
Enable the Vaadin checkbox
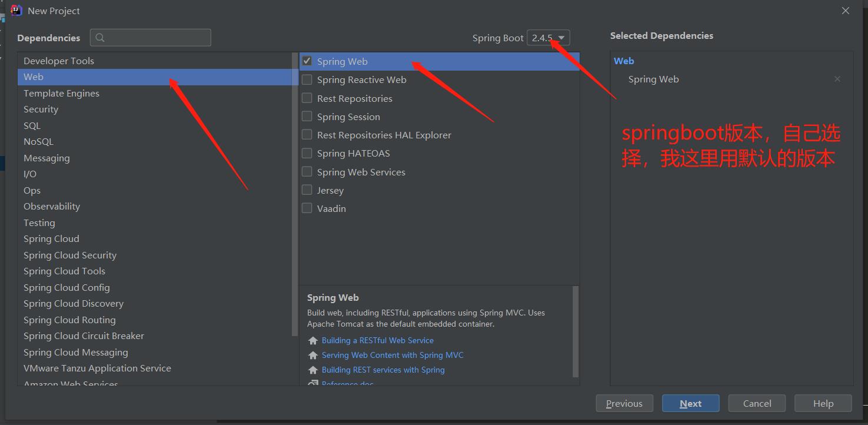[x=307, y=208]
